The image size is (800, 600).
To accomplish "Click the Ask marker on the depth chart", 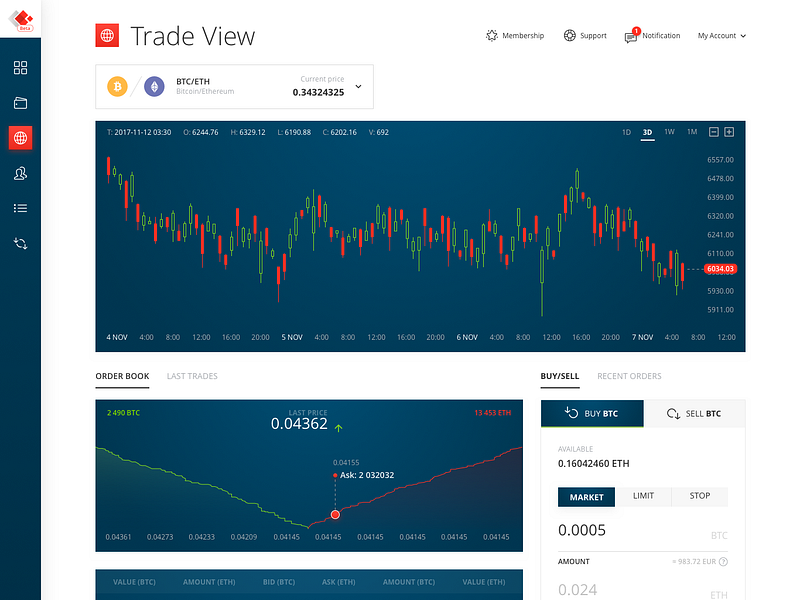I will [x=335, y=513].
